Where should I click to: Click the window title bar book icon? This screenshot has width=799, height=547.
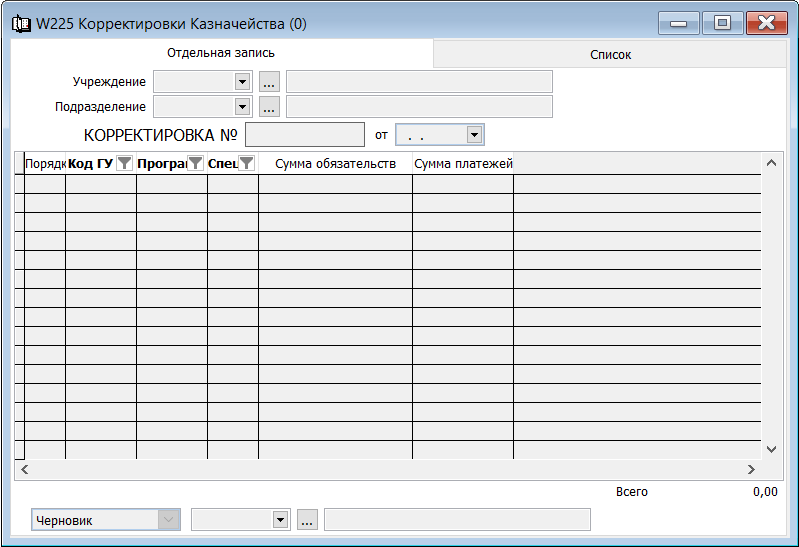(20, 23)
